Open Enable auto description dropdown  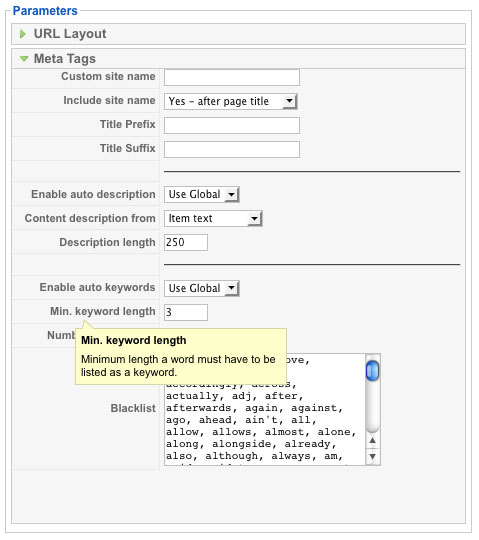coord(201,194)
